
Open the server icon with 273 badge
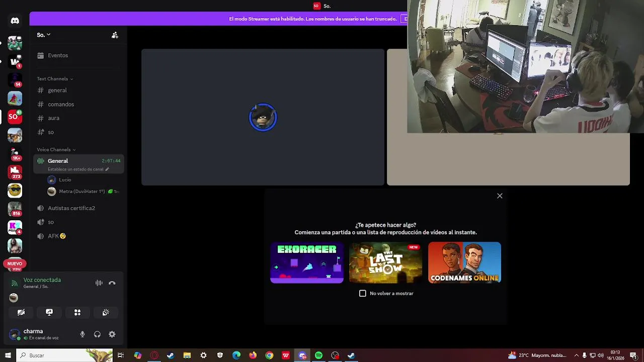pyautogui.click(x=15, y=172)
